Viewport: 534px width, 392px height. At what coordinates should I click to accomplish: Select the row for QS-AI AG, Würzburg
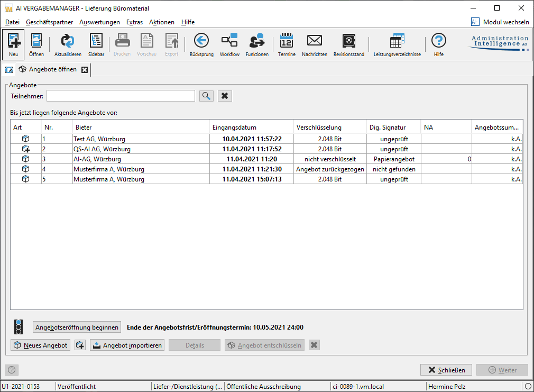click(266, 149)
